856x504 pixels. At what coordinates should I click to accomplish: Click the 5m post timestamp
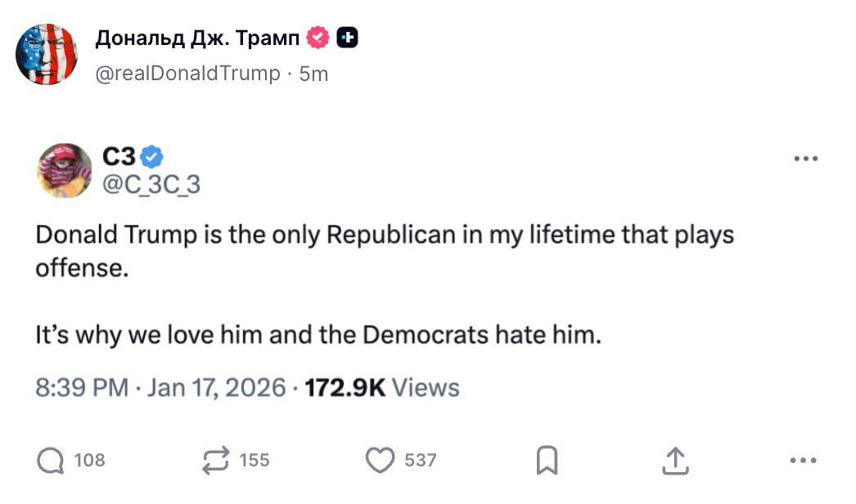click(313, 74)
